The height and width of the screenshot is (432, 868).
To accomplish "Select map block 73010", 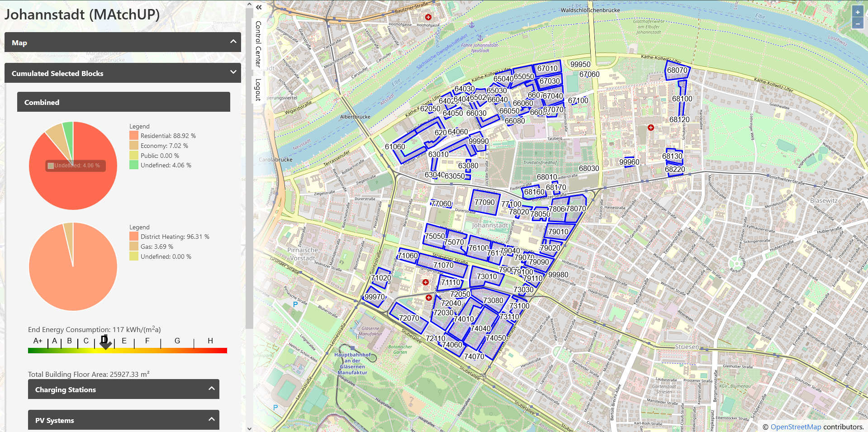I will point(487,276).
